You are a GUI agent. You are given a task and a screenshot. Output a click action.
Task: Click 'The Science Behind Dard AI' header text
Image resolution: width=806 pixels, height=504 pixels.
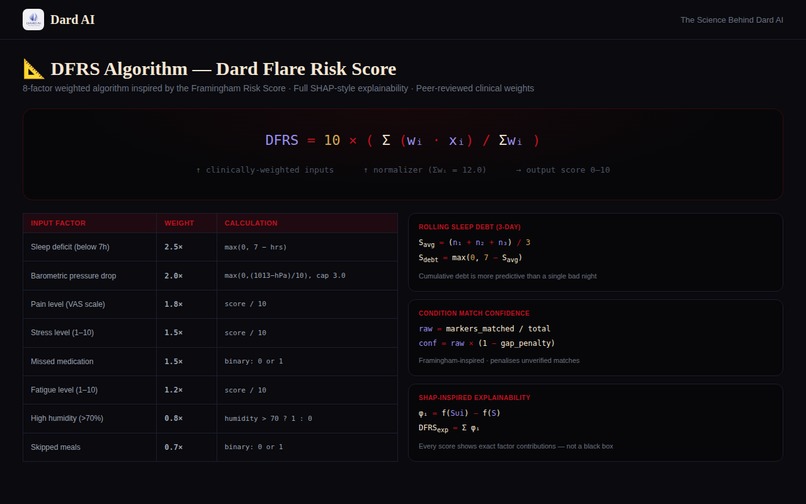click(731, 20)
